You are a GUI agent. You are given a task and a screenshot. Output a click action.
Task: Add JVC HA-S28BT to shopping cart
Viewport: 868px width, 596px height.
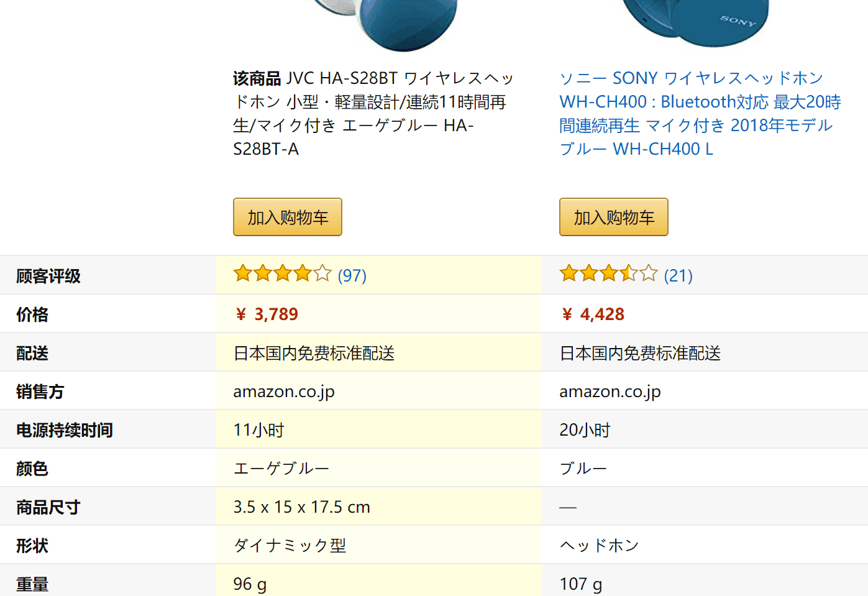288,218
